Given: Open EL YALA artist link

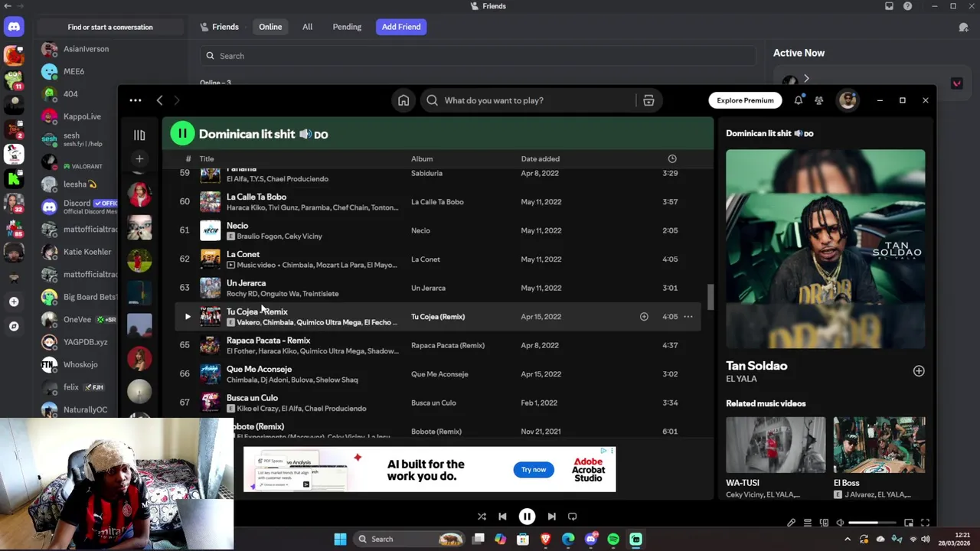Looking at the screenshot, I should click(741, 379).
